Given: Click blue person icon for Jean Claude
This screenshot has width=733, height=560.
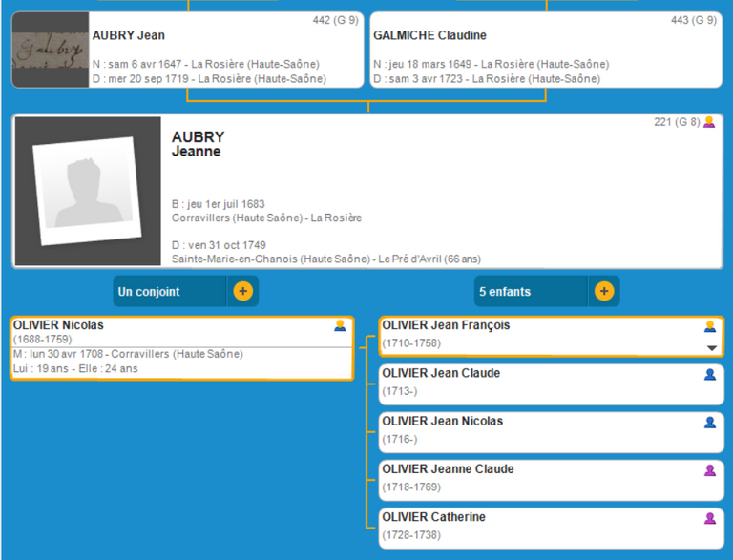Looking at the screenshot, I should (709, 375).
